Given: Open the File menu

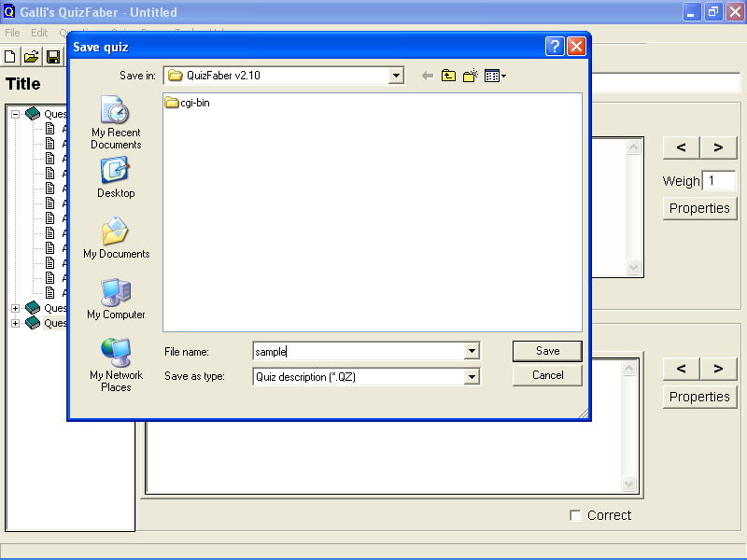Looking at the screenshot, I should click(12, 32).
